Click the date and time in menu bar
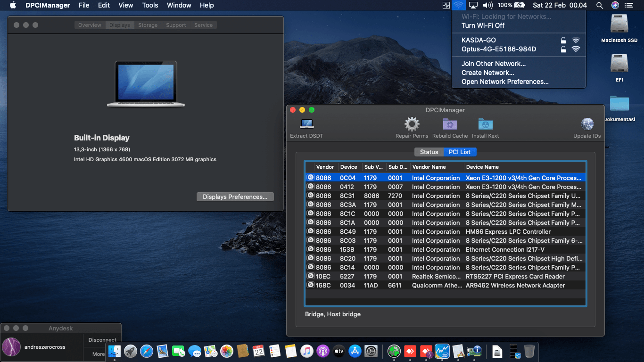 (x=560, y=5)
